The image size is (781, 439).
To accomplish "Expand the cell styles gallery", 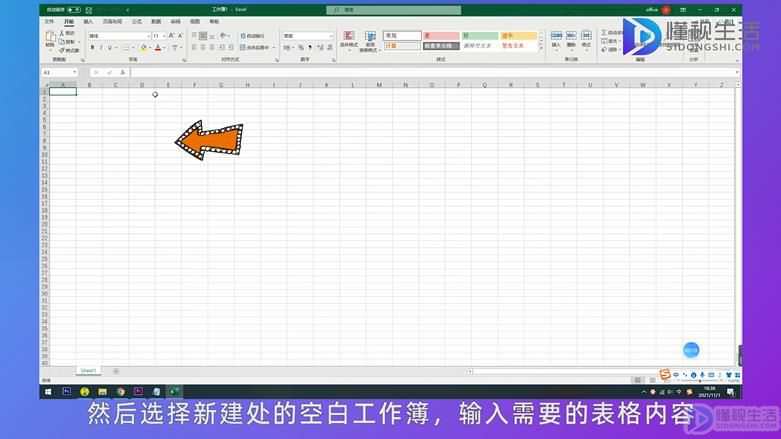I will [x=541, y=49].
